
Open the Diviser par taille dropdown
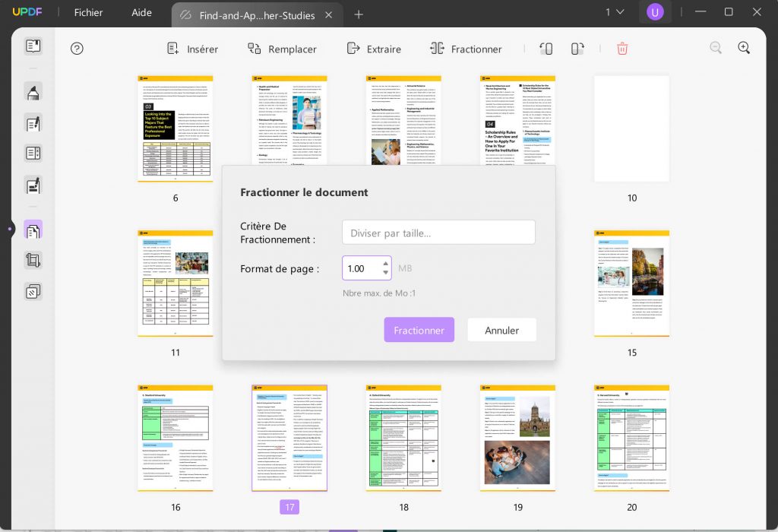pyautogui.click(x=438, y=232)
